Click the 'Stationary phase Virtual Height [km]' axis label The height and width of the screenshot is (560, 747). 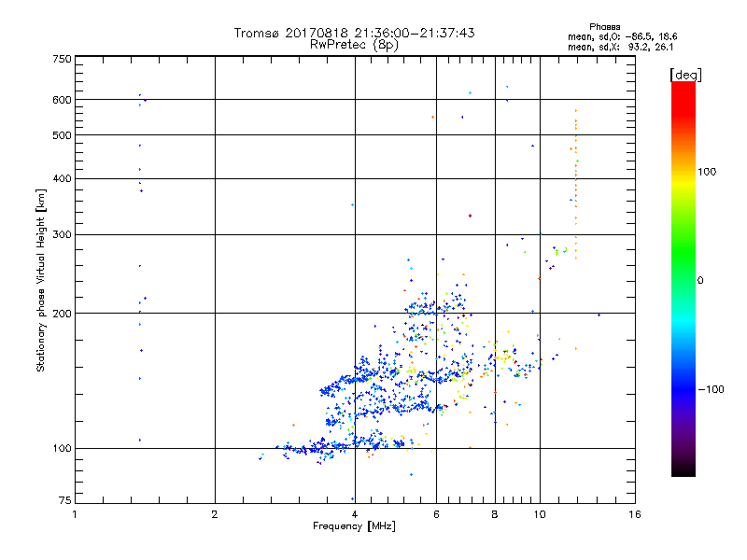[41, 281]
